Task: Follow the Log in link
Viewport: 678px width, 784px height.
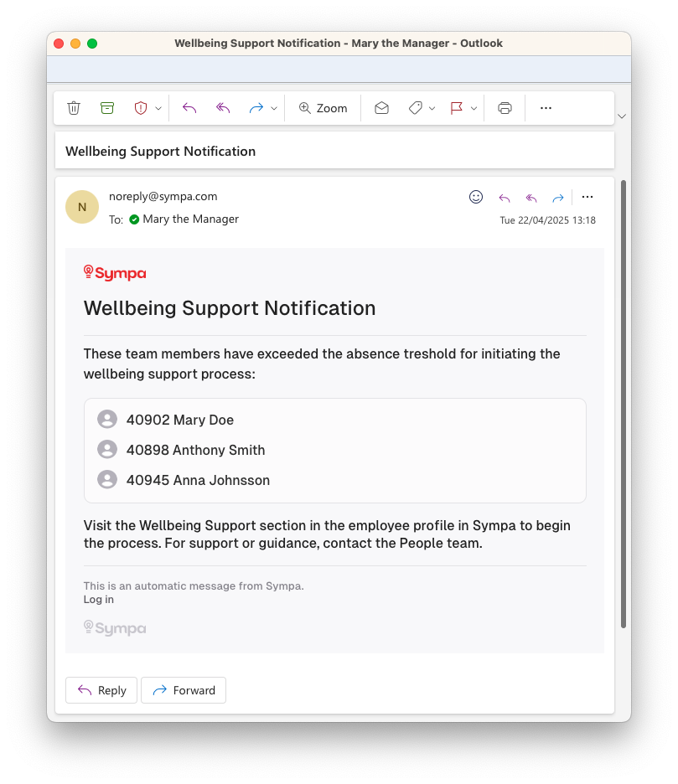Action: 99,599
